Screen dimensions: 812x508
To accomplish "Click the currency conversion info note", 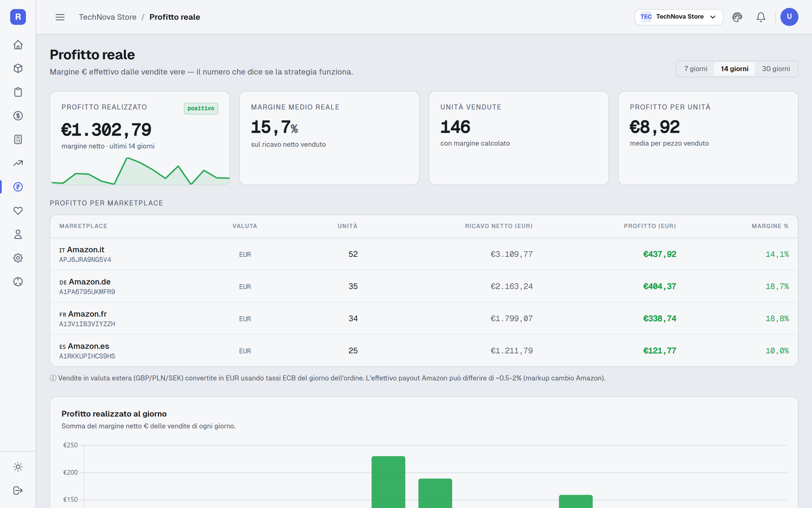I will [328, 378].
